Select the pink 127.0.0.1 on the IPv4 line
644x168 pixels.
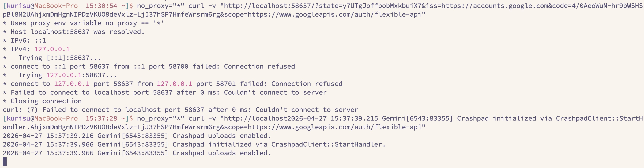[x=52, y=49]
